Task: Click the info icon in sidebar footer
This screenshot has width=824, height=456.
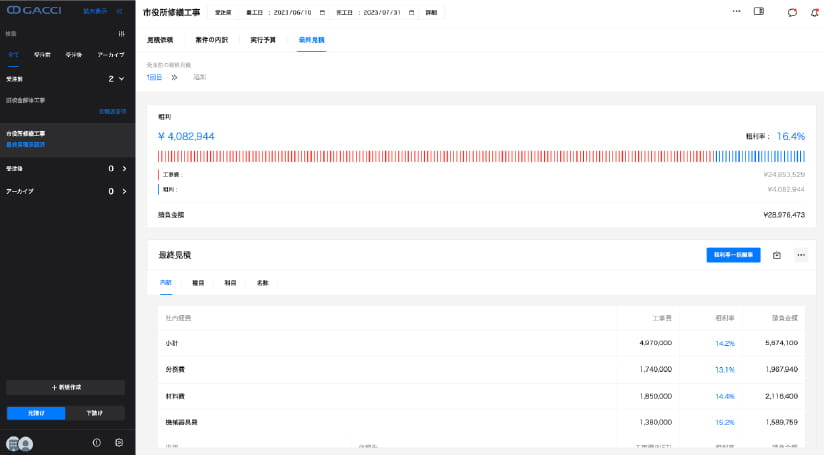Action: click(97, 442)
